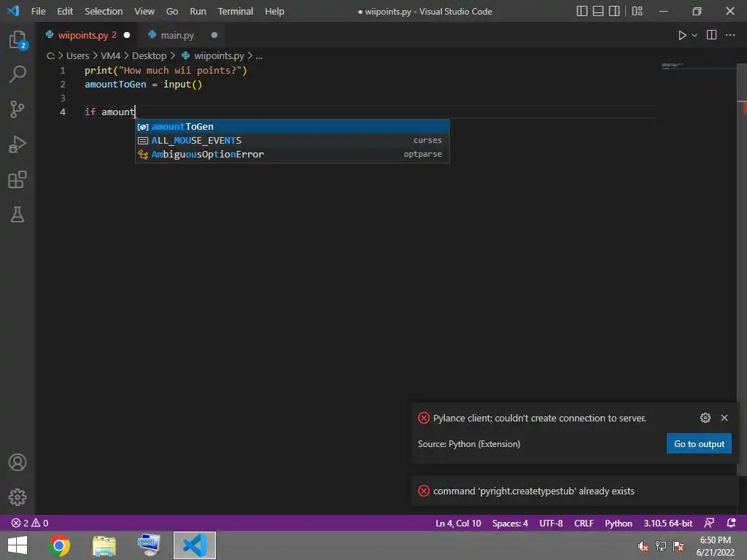747x560 pixels.
Task: Open the Extensions view
Action: click(18, 179)
